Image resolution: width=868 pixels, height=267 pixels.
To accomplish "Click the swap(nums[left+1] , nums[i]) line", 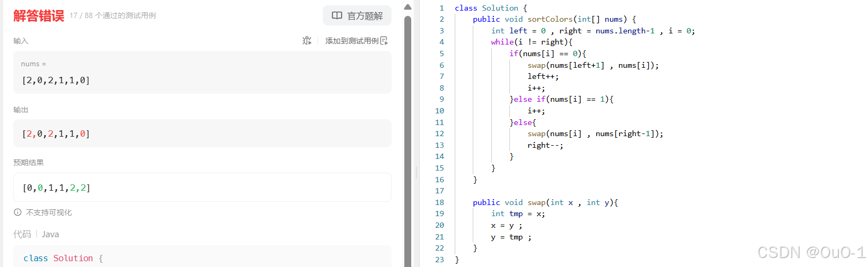I will click(x=593, y=65).
